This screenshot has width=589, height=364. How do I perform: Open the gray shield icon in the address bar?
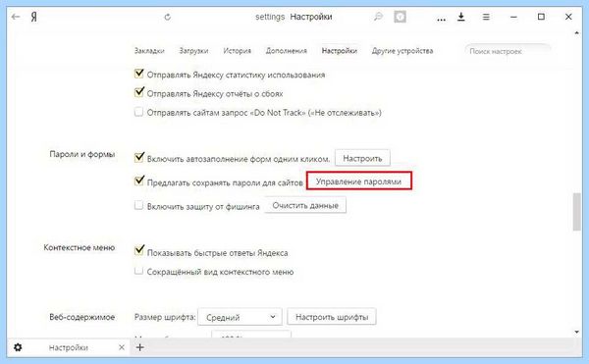pos(400,17)
